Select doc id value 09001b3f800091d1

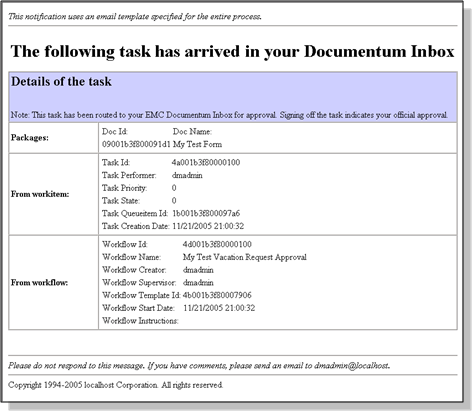[136, 144]
